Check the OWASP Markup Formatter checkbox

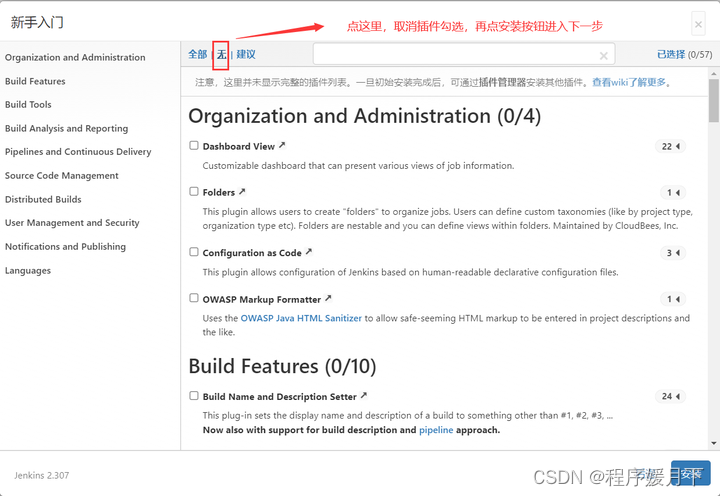click(x=194, y=299)
